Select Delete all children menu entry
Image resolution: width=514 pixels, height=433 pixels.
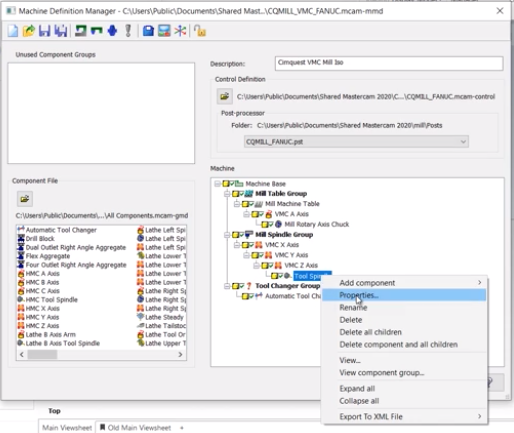pos(404,332)
